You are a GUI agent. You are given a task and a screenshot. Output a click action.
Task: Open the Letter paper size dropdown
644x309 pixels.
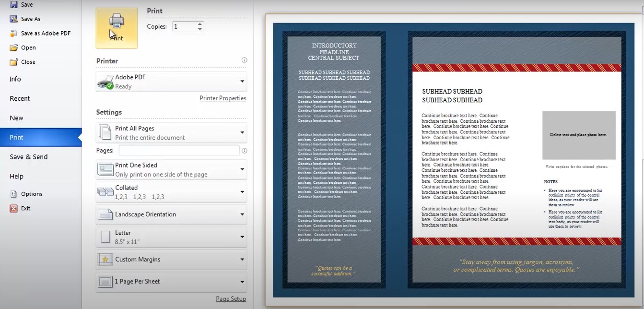[x=242, y=236]
